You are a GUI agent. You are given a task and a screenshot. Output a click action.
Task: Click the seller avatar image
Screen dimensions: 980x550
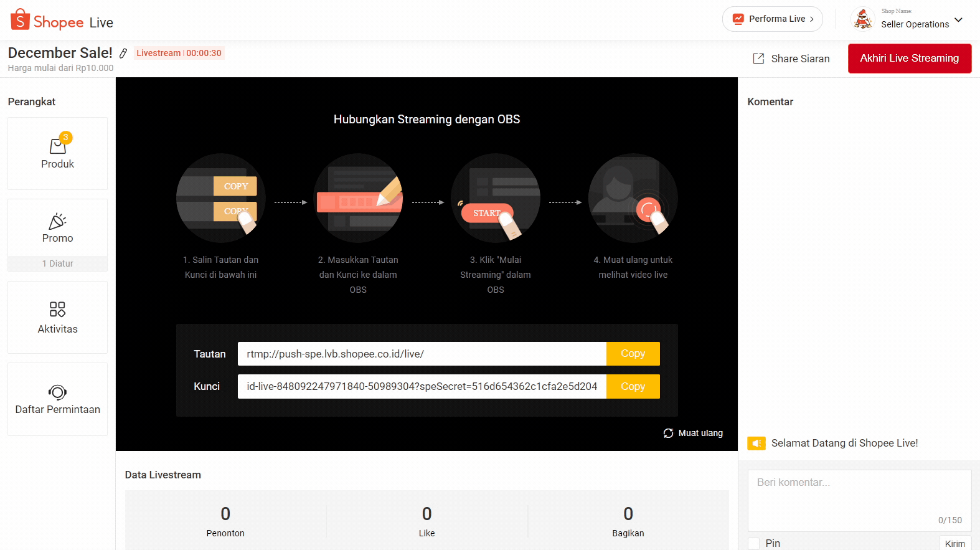862,19
